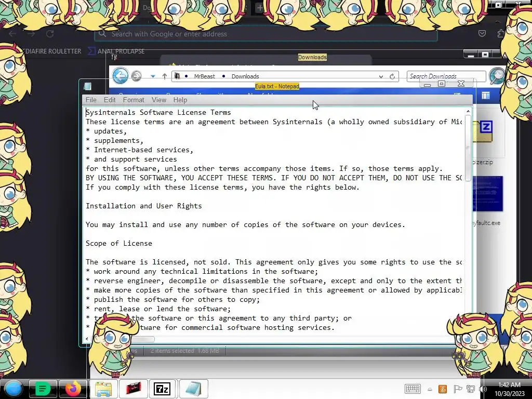
Task: Click the Notepad vertical scrollbar thumb
Action: (x=468, y=149)
